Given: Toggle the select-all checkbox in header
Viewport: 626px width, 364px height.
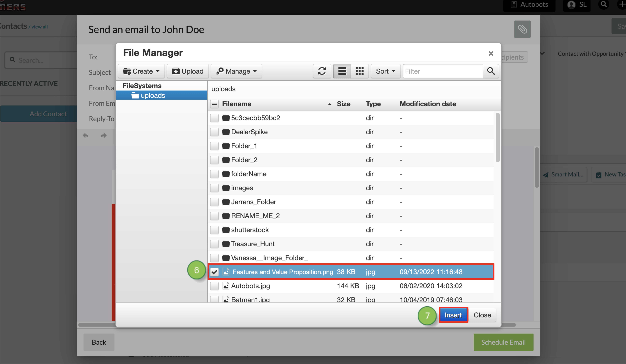Looking at the screenshot, I should [x=214, y=104].
